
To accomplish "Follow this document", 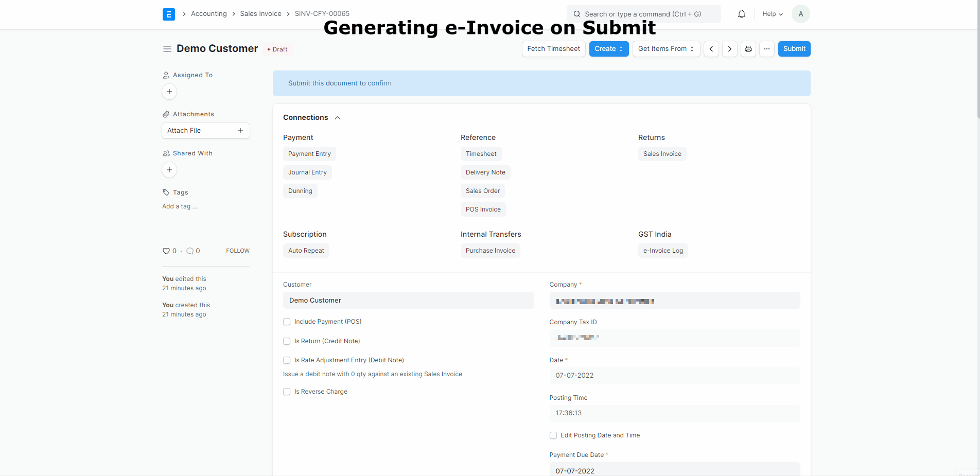I will click(x=238, y=251).
